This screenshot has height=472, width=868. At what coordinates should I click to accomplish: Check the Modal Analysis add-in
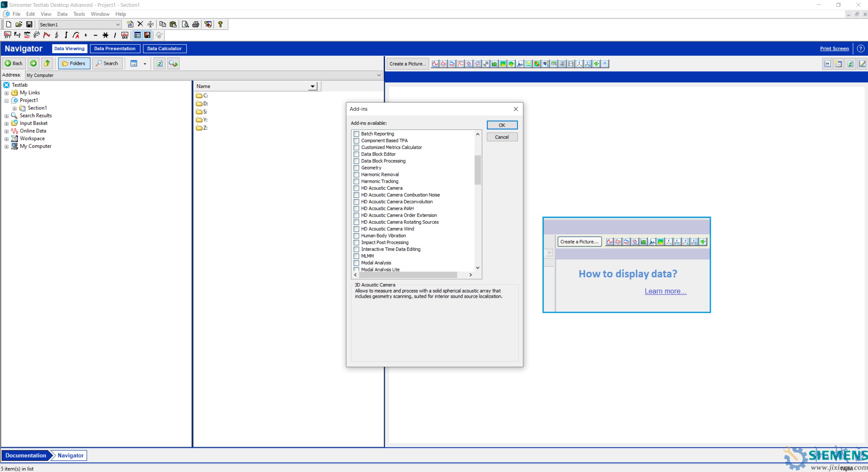[x=356, y=262]
